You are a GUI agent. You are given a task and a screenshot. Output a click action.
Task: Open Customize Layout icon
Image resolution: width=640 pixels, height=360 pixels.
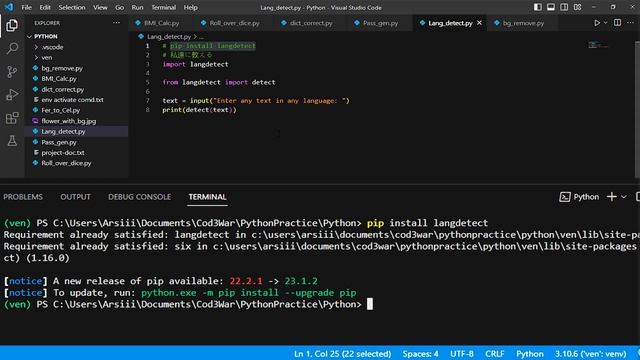coord(577,7)
